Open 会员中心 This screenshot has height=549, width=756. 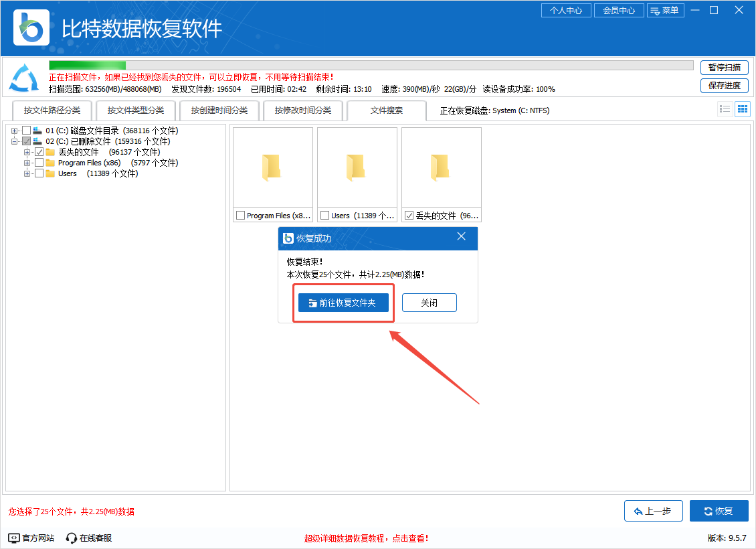click(619, 10)
